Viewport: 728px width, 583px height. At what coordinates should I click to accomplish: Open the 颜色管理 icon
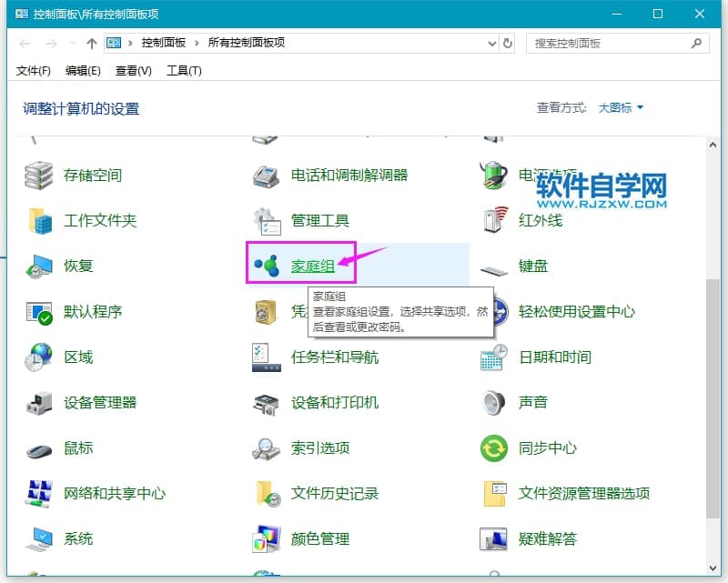(x=267, y=538)
